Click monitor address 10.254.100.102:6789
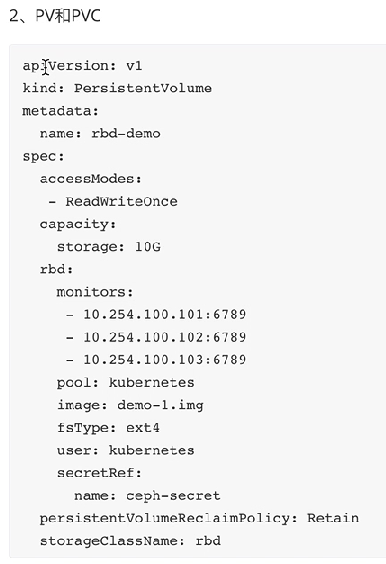Screen dimensions: 386x564 (x=165, y=337)
